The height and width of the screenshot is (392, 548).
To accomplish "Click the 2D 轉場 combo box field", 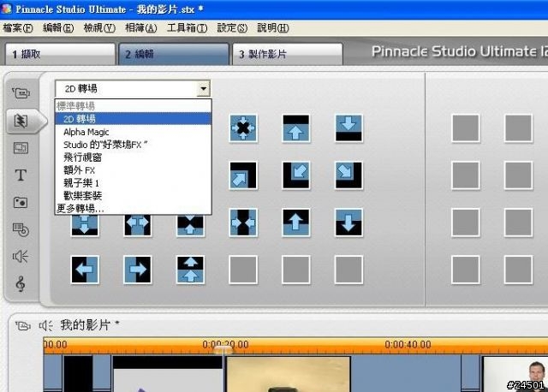I will (133, 89).
